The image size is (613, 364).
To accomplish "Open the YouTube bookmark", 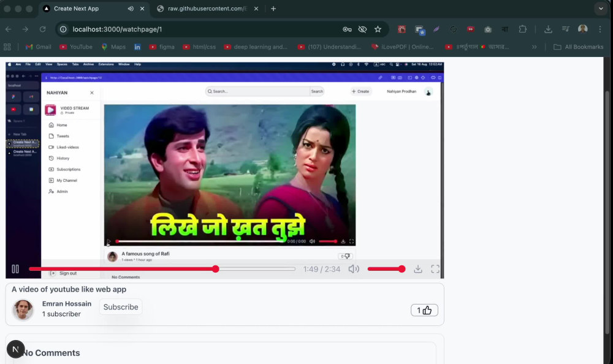I will [76, 47].
